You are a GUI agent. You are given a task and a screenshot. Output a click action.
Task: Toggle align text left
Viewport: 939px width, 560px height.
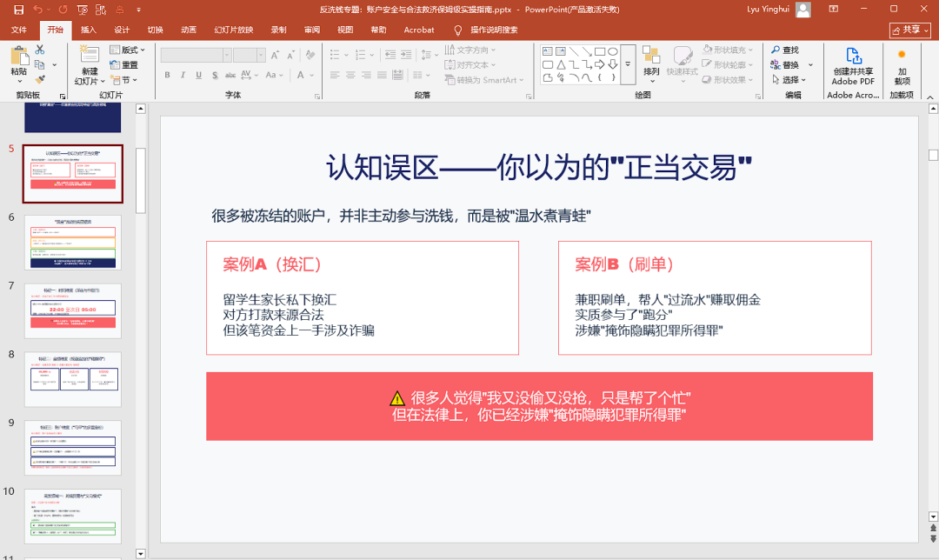[x=335, y=75]
